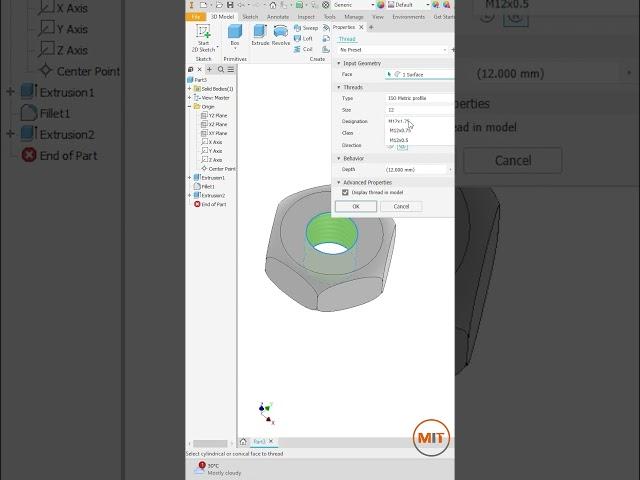Click the Start 2D Sketch tool

[x=203, y=38]
